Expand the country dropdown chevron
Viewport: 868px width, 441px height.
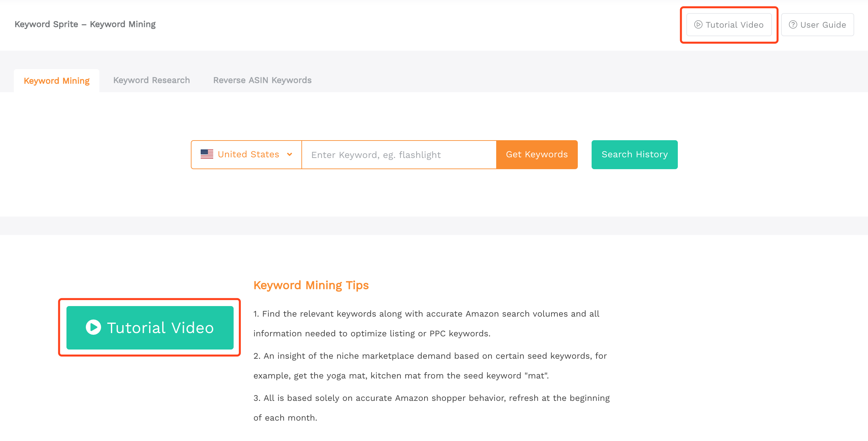click(x=290, y=154)
